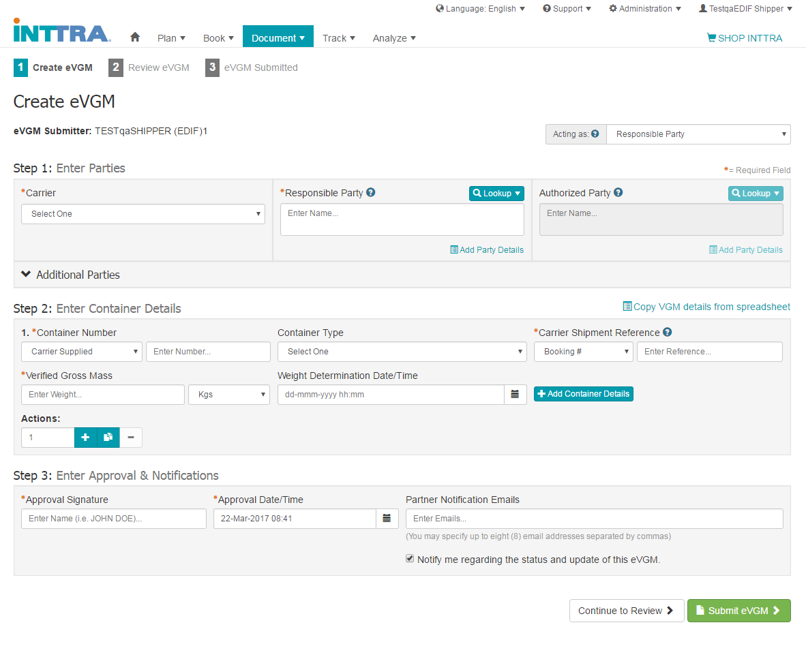Click the home icon in navigation bar
The width and height of the screenshot is (806, 672).
pyautogui.click(x=135, y=37)
